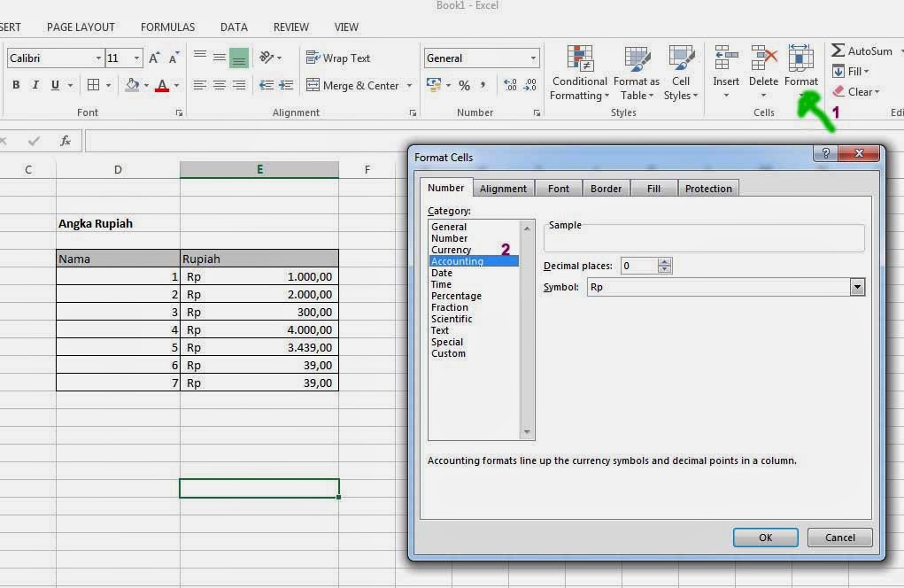The width and height of the screenshot is (904, 588).
Task: Click the Increase Decimal icon
Action: click(509, 85)
